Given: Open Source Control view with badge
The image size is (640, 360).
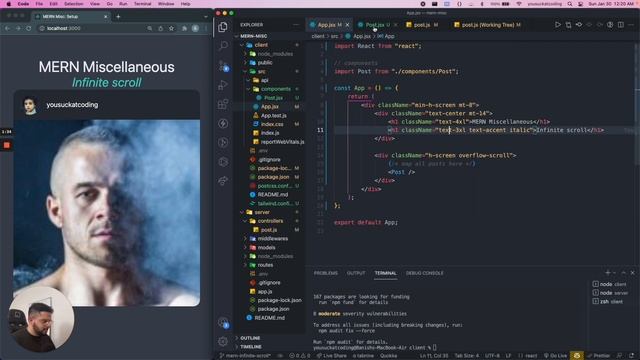Looking at the screenshot, I should [223, 65].
